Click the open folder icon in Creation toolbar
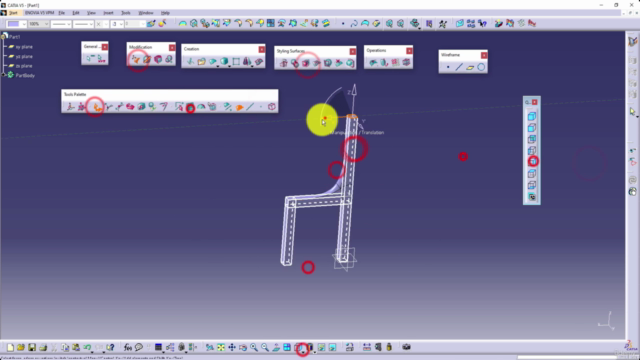640x360 pixels. [202, 62]
